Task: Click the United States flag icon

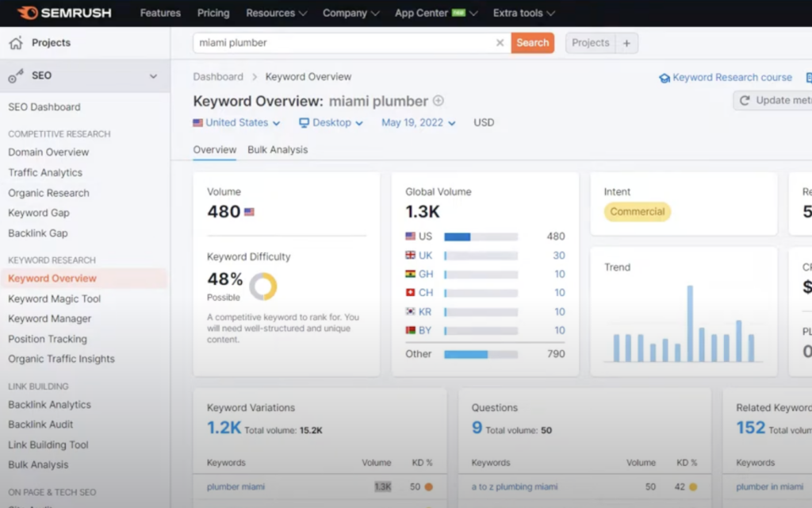Action: 197,123
